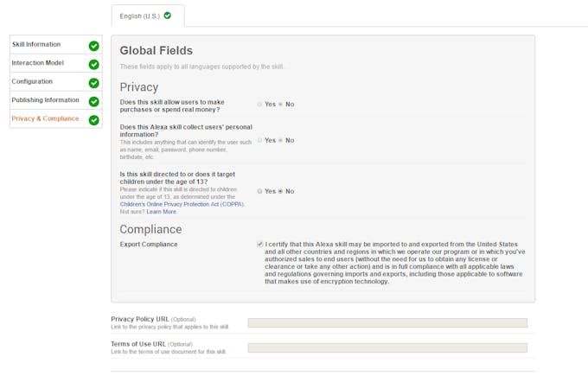Screen dimensions: 588x376
Task: Click the Learn More link
Action: click(x=161, y=212)
